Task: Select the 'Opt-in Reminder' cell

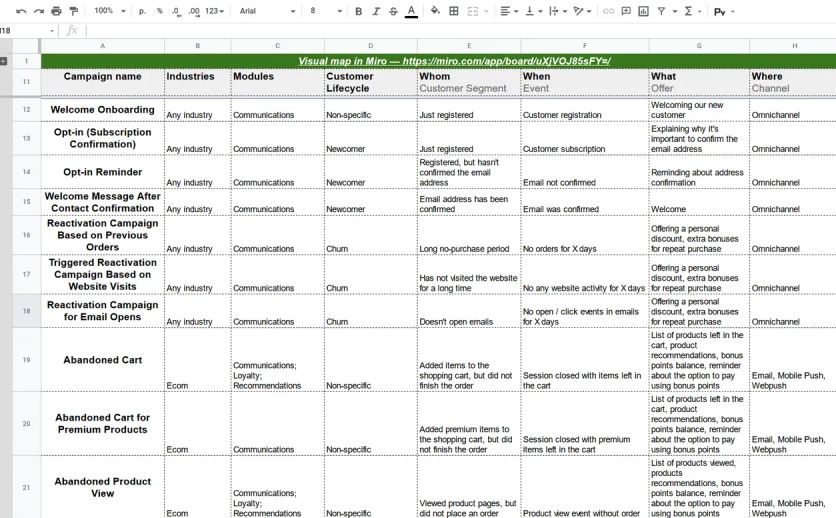Action: (x=102, y=172)
